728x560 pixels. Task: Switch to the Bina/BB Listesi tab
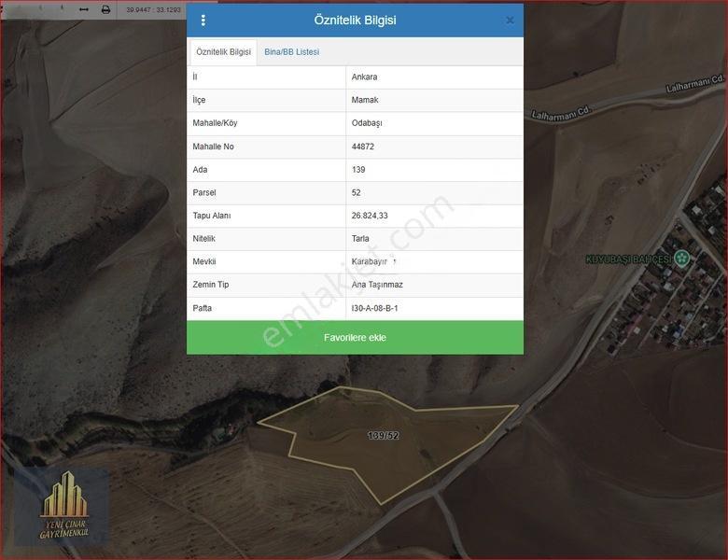292,52
